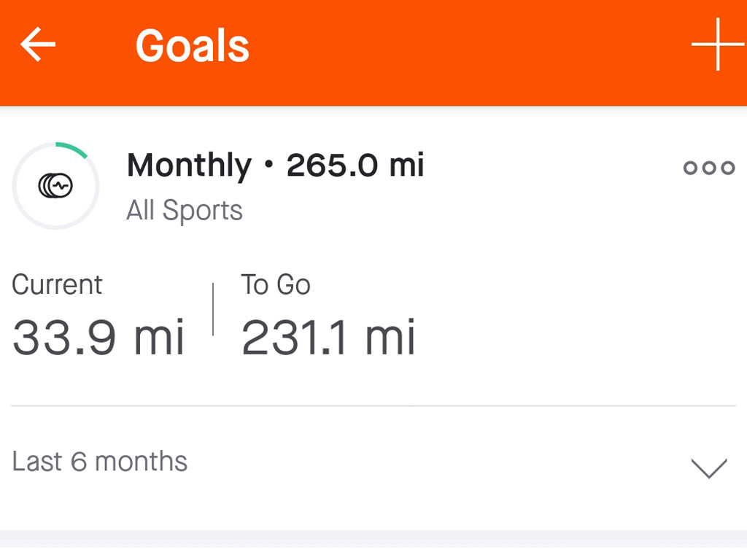Tap the green progress ring arc
The image size is (747, 560).
[71, 148]
